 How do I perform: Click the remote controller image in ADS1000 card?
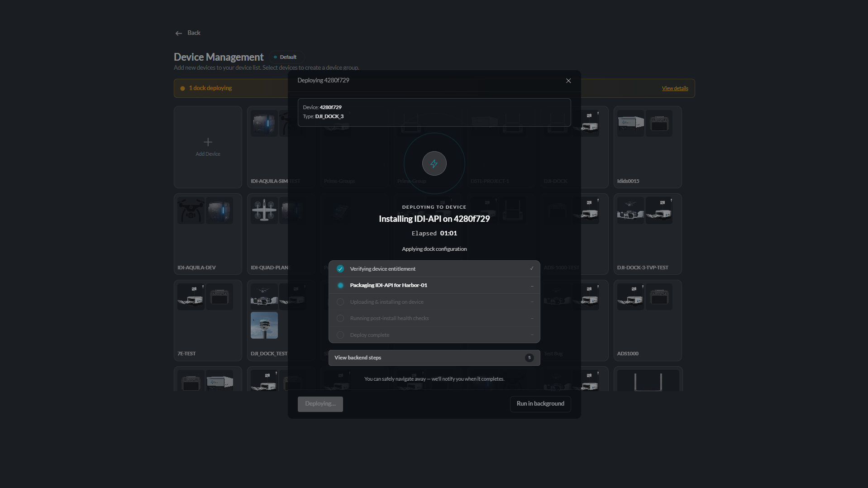tap(659, 297)
